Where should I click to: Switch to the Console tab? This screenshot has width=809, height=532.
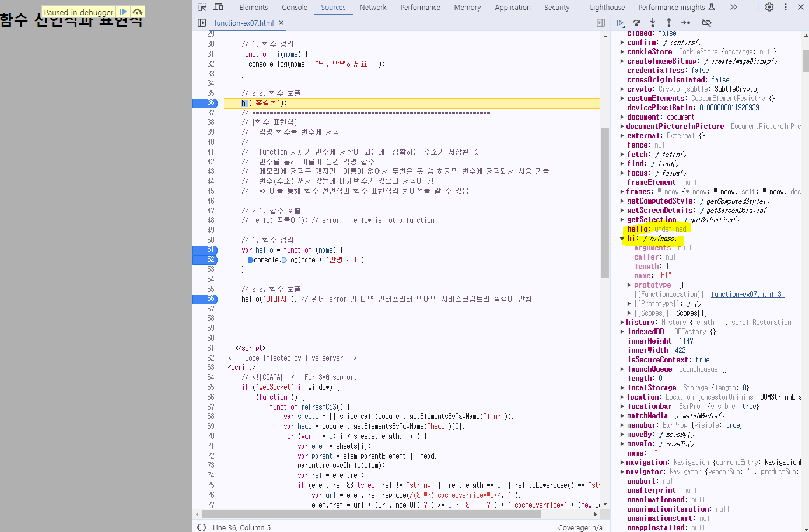click(295, 7)
